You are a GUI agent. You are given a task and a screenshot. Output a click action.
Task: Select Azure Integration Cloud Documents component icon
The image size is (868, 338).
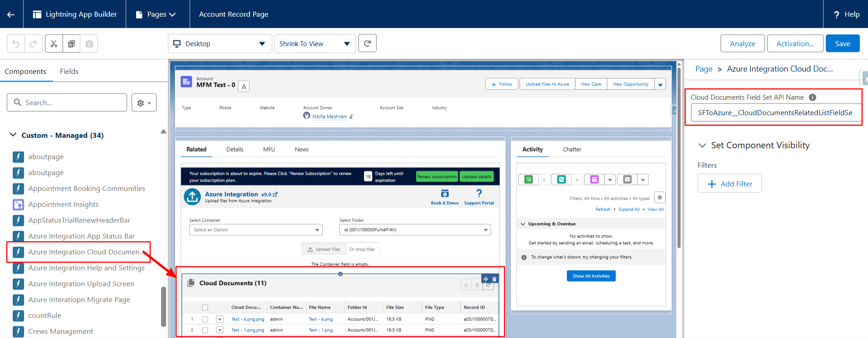pos(18,252)
